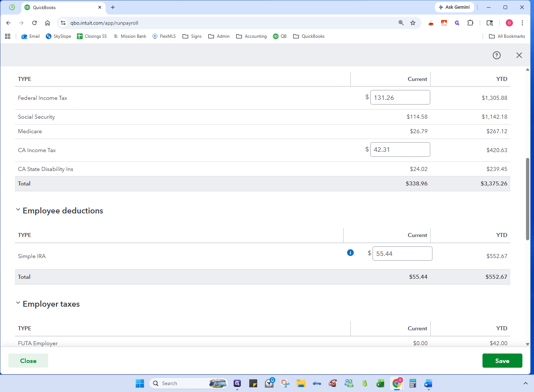Open the Chrome Extensions puzzle icon
Viewport: 534px width, 392px height.
[x=471, y=23]
